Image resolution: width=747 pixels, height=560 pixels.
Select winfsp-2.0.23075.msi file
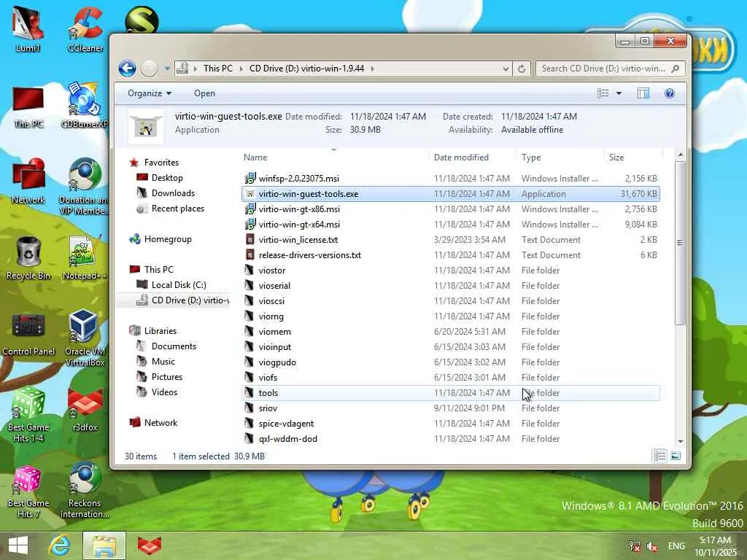pyautogui.click(x=451, y=179)
